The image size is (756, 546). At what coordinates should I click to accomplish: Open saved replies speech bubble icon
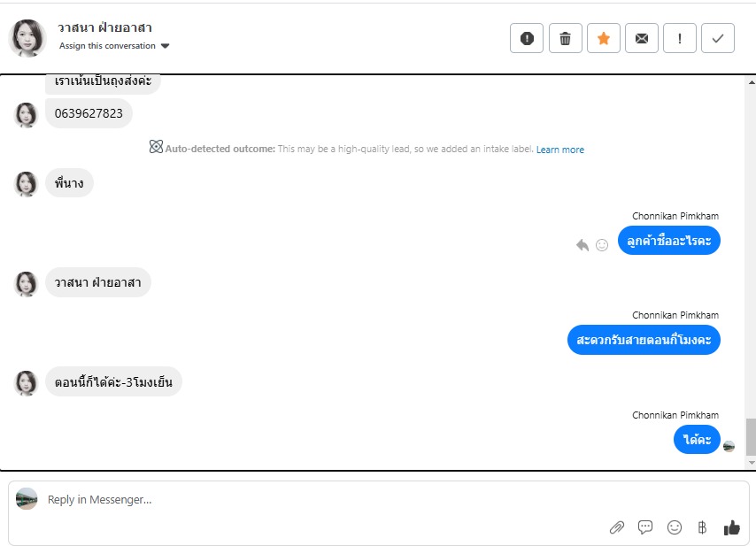point(645,527)
